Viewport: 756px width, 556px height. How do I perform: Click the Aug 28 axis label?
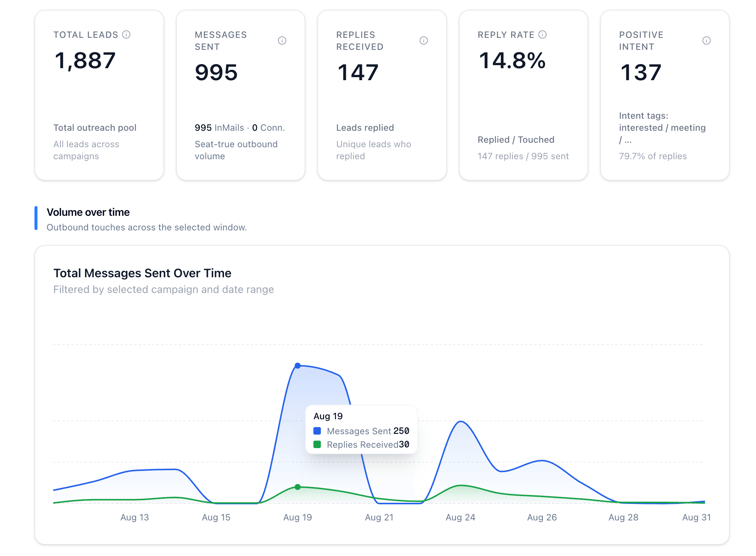click(623, 517)
